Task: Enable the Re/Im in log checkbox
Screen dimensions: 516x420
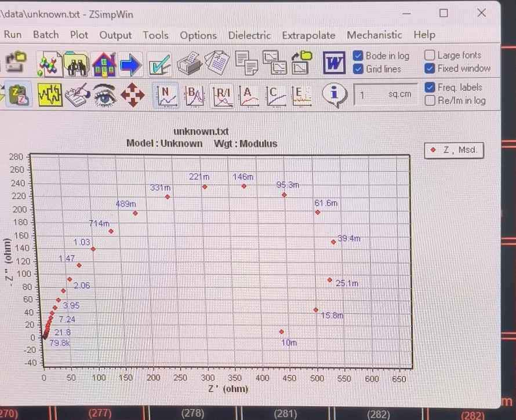Action: coord(430,100)
